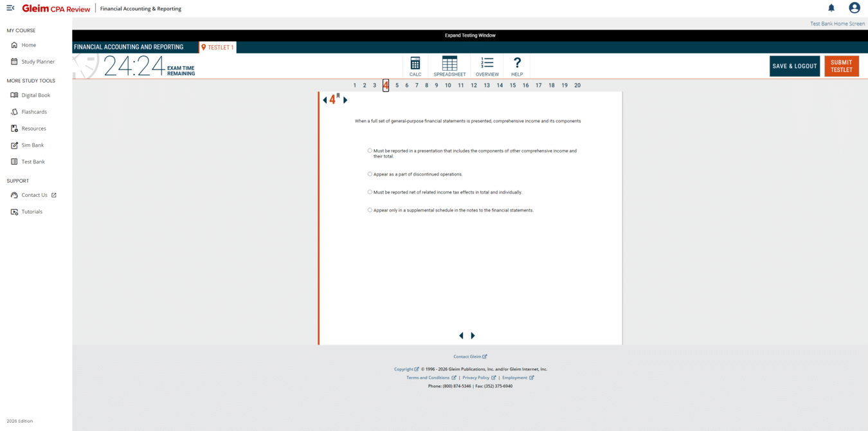Screen dimensions: 868x431
Task: Open the question Overview list
Action: 487,66
